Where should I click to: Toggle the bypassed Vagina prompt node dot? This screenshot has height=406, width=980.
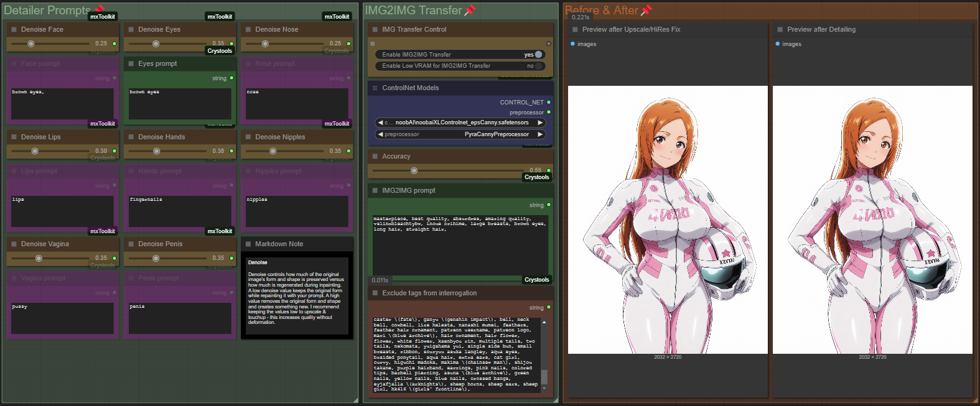tap(14, 278)
